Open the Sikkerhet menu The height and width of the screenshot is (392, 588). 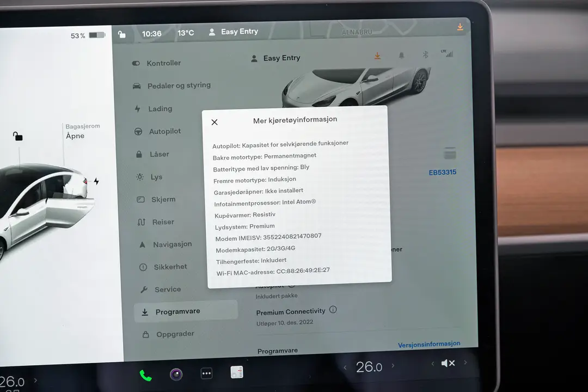pos(163,267)
